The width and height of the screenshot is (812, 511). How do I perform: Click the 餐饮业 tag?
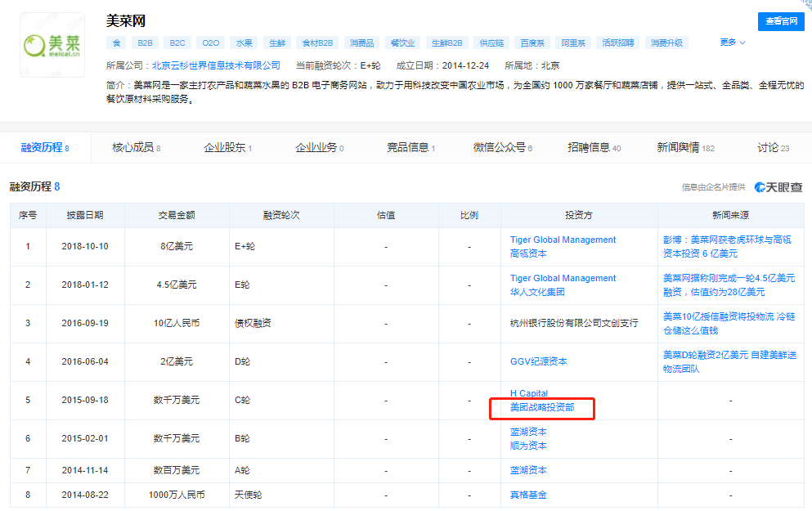[x=402, y=43]
